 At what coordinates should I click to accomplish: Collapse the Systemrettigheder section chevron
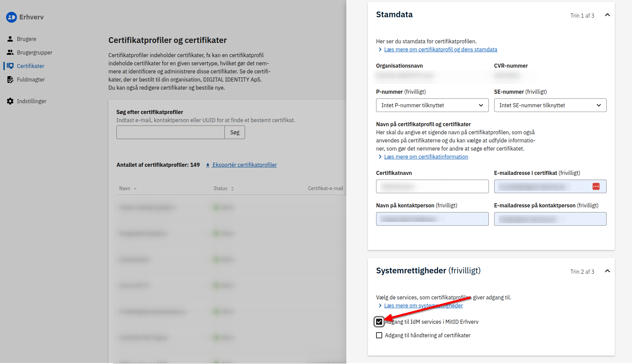click(x=607, y=271)
